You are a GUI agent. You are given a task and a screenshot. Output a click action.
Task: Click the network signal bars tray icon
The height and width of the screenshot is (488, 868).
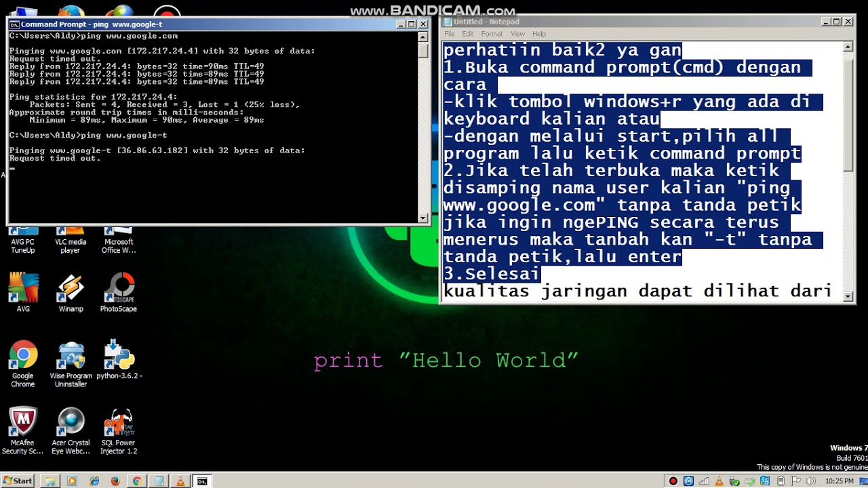tap(704, 481)
